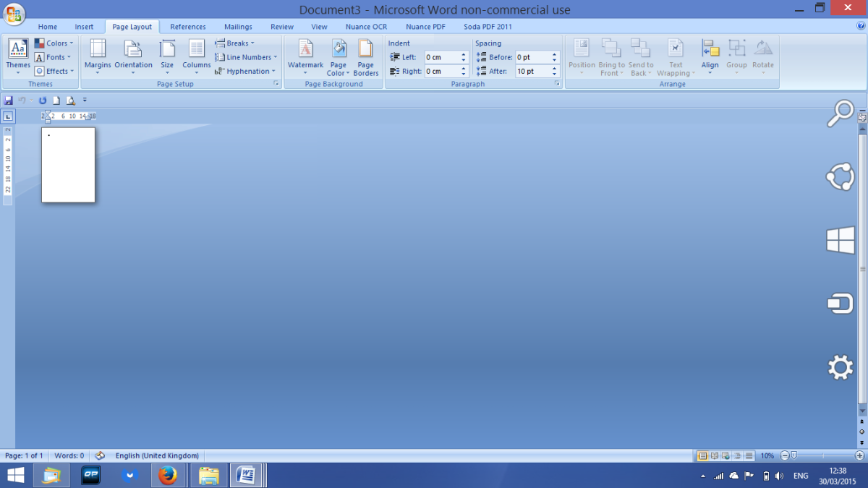Screen dimensions: 868x488
Task: Check proofing errors icon
Action: (100, 456)
